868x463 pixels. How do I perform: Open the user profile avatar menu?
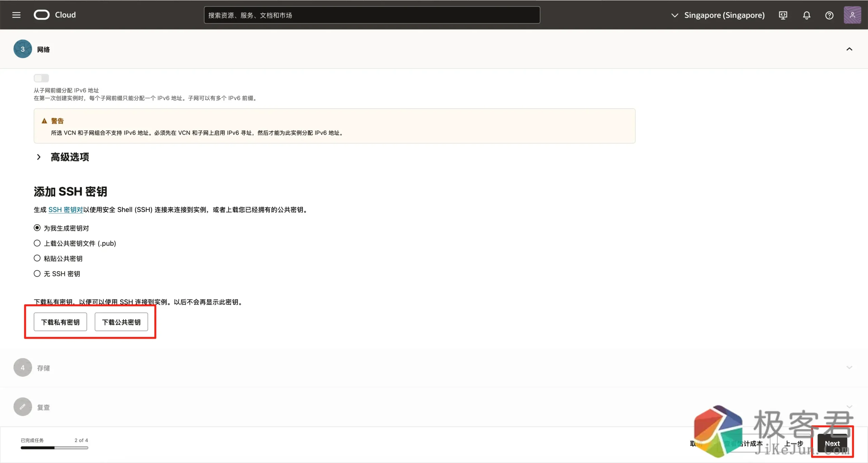click(x=852, y=15)
